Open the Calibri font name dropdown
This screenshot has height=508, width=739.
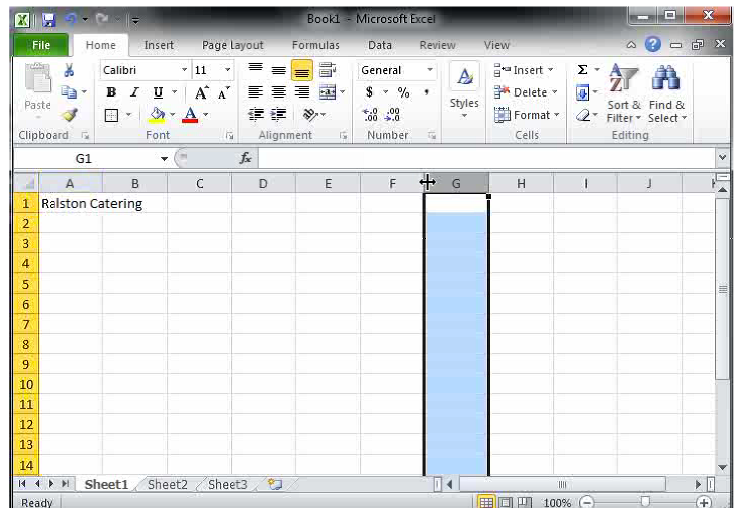pos(184,70)
